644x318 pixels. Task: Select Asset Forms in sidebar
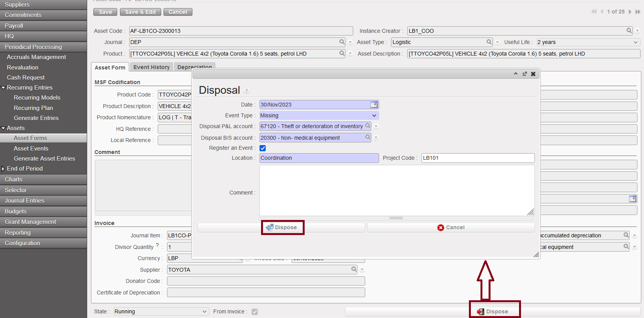point(30,138)
